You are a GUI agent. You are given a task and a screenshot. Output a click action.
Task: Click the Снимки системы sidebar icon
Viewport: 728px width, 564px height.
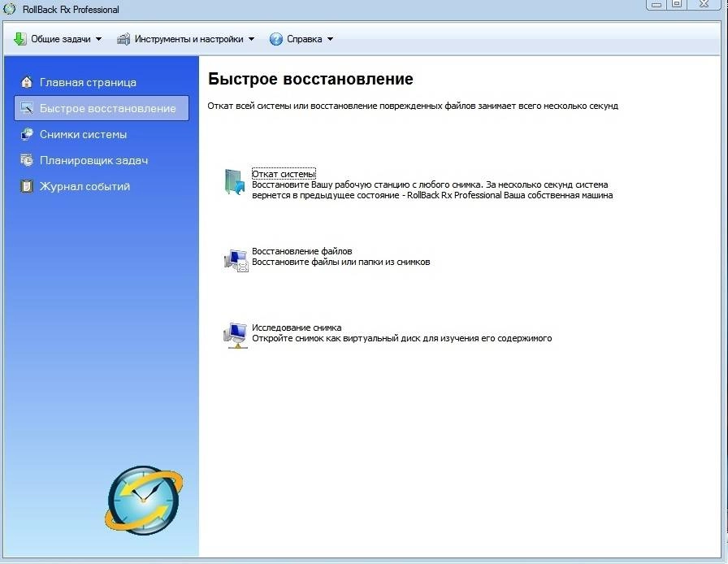[27, 134]
